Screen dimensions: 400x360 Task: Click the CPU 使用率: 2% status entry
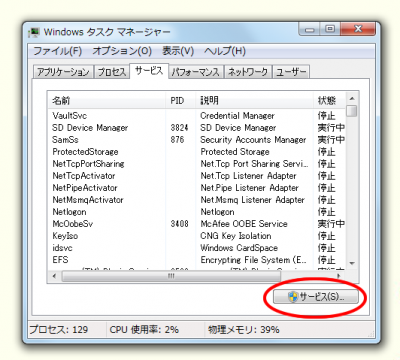pyautogui.click(x=144, y=330)
